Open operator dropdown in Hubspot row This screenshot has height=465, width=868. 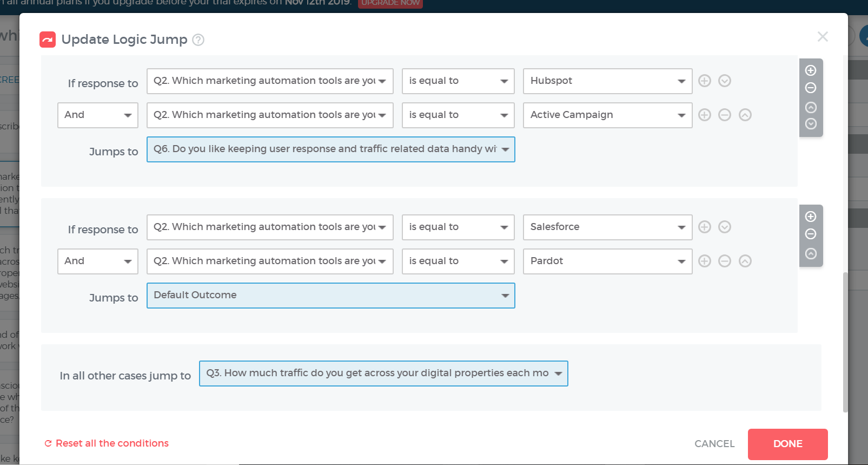tap(458, 81)
